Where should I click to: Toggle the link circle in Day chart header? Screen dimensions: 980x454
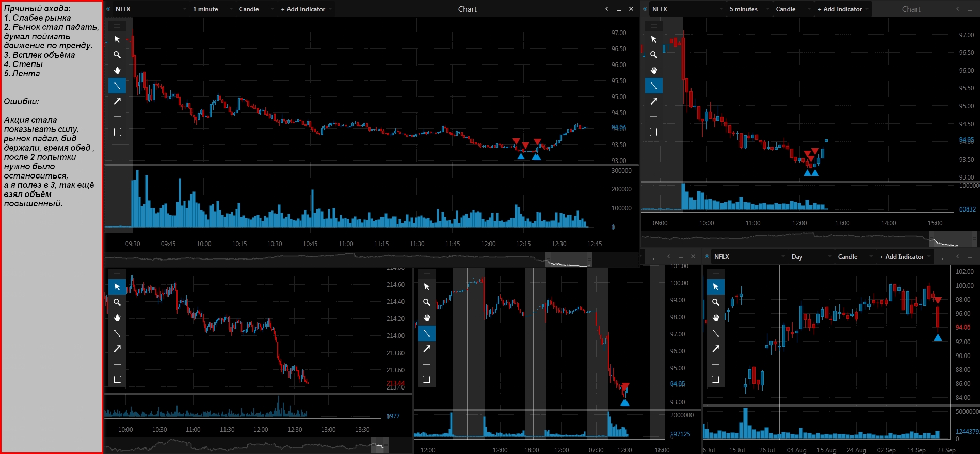tap(707, 256)
